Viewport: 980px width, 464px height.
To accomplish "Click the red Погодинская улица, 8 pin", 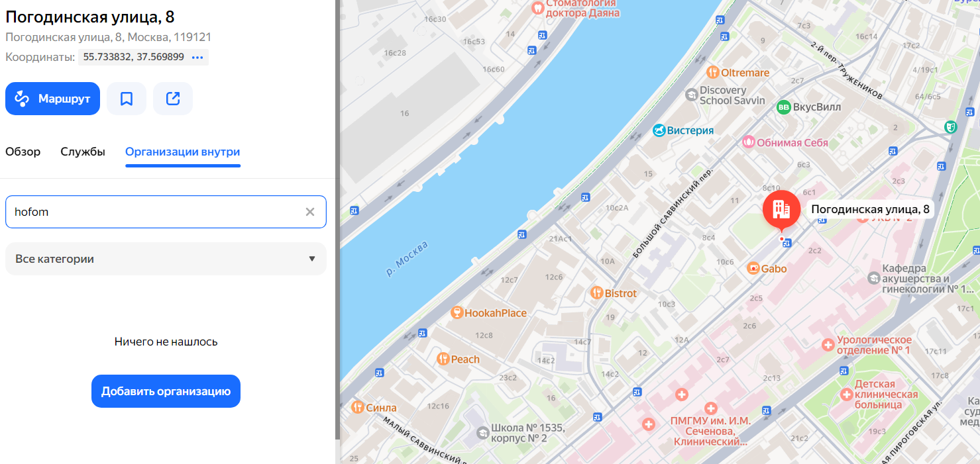I will pyautogui.click(x=781, y=209).
